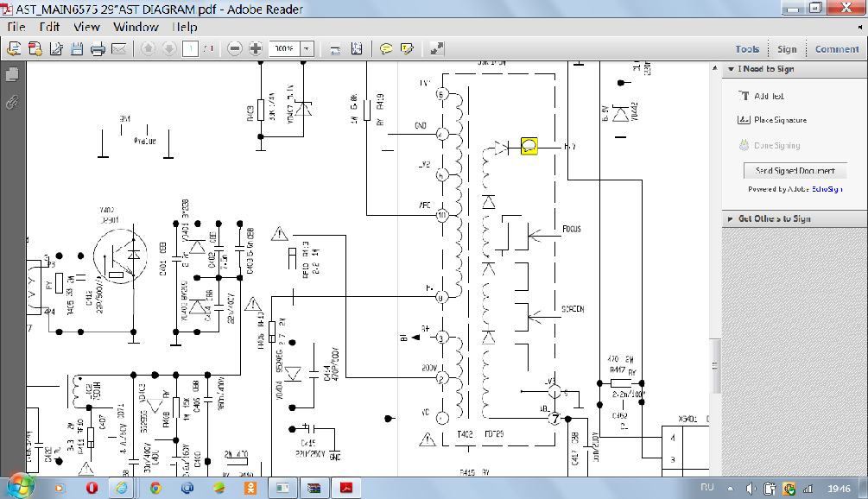Open the Window menu
This screenshot has height=499, width=868.
coord(136,27)
